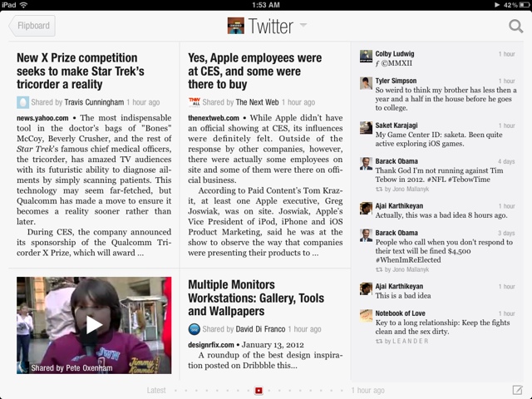Viewport: 532px width, 399px height.
Task: Open the thenextweb.com source link
Action: click(214, 118)
